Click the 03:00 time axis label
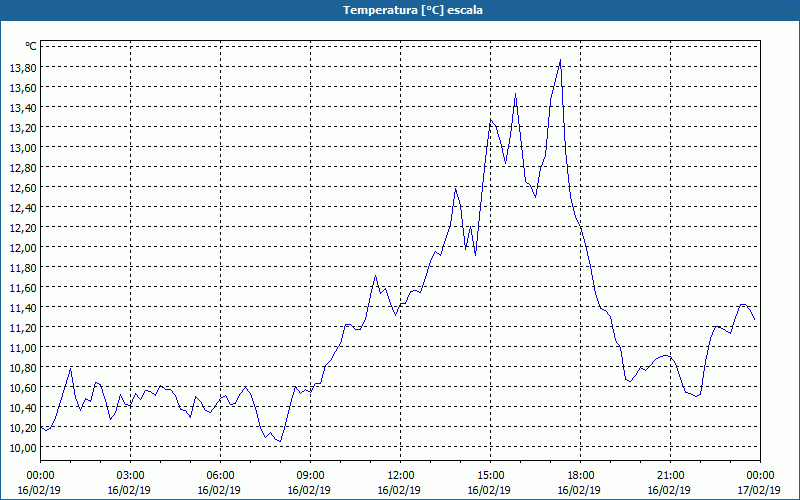The height and width of the screenshot is (500, 800). 130,476
